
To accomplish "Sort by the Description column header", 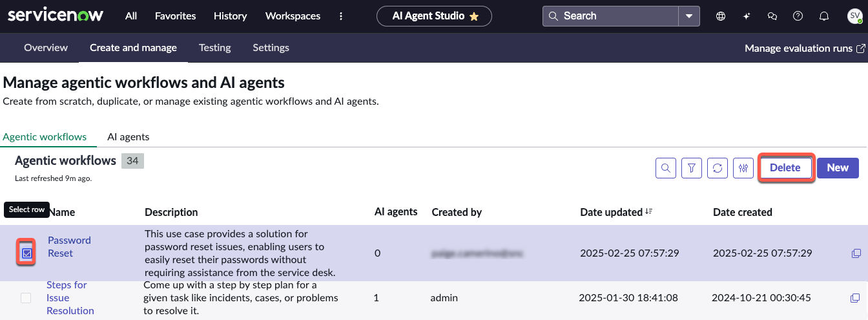I will click(171, 212).
